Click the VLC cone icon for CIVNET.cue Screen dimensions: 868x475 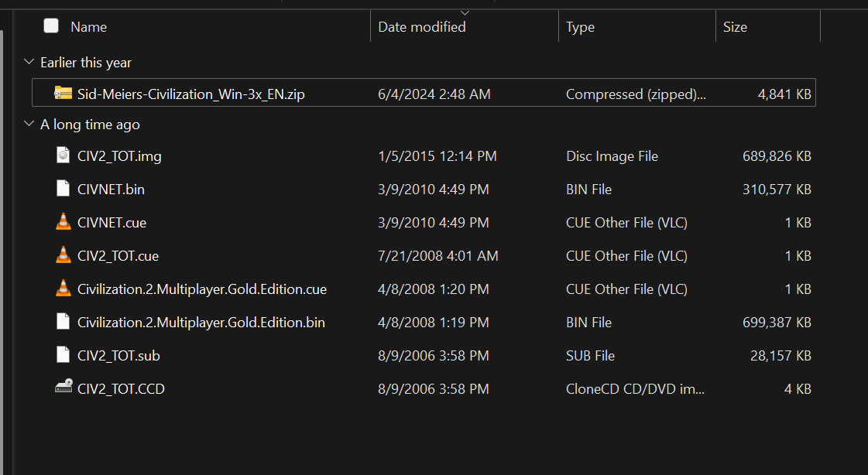point(63,222)
